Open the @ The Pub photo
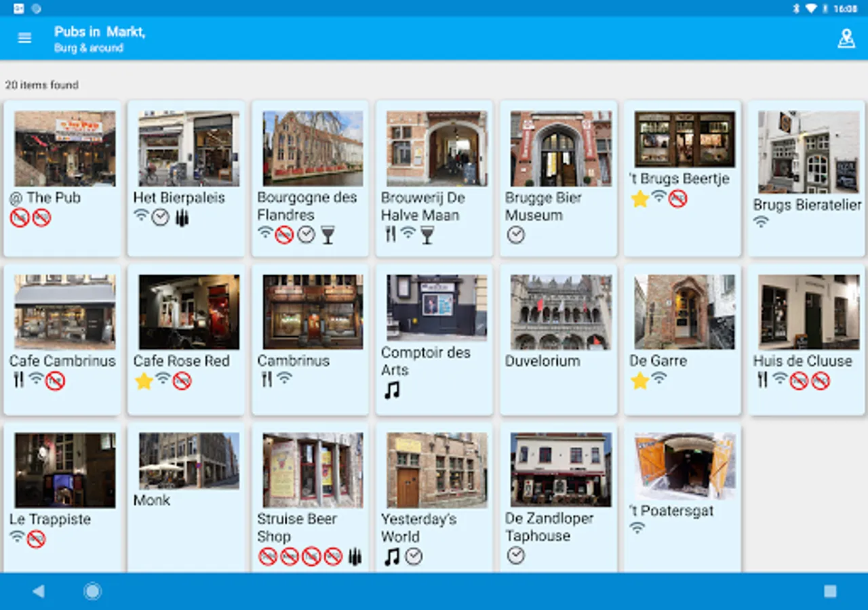This screenshot has height=610, width=868. click(x=65, y=148)
